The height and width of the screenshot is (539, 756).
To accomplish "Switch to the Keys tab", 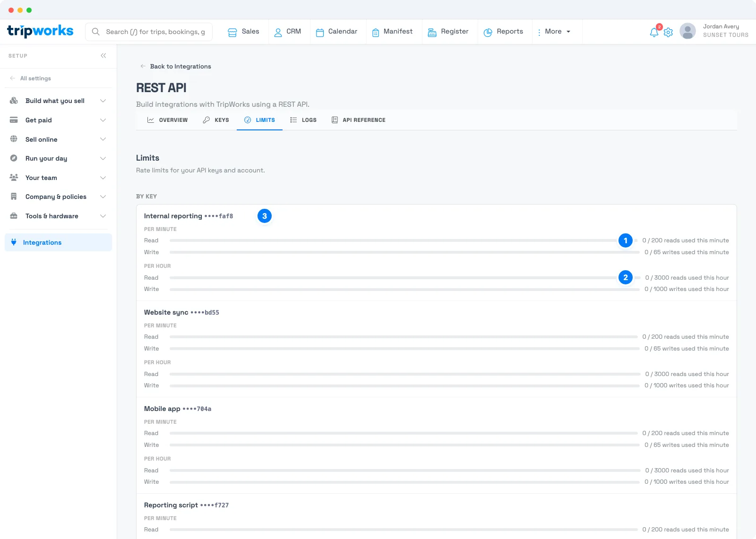I will [216, 120].
